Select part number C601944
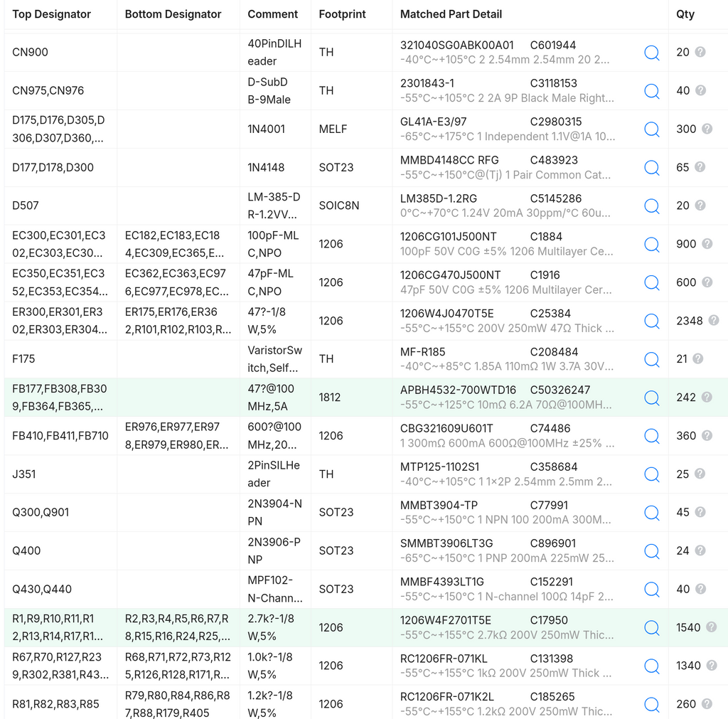 (552, 45)
